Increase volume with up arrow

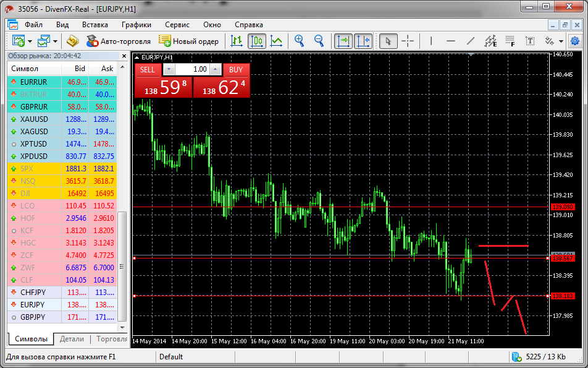click(215, 69)
